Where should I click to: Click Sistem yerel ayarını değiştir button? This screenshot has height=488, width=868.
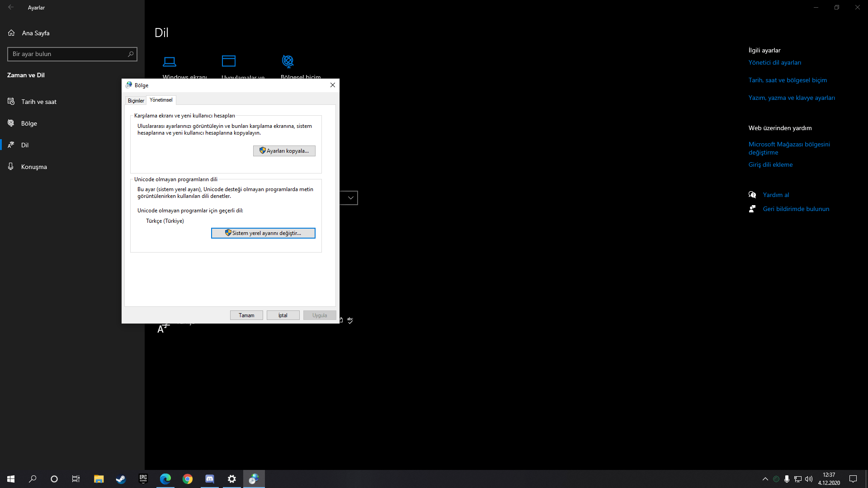point(263,233)
